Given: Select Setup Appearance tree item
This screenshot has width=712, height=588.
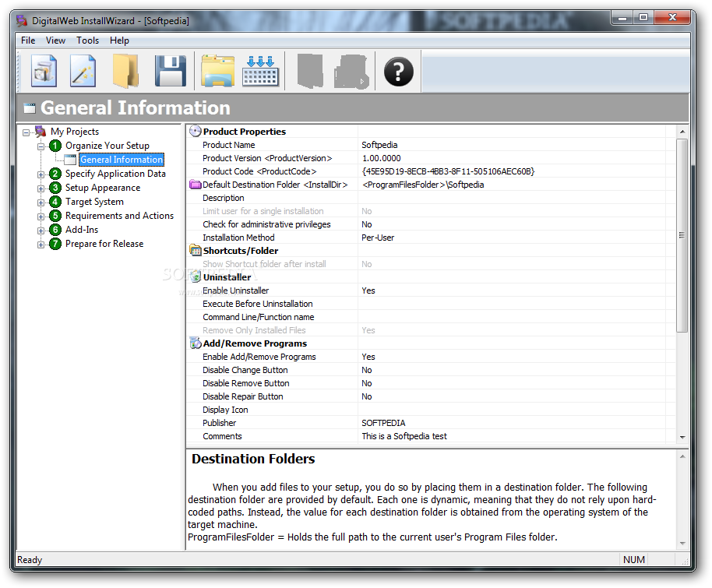Looking at the screenshot, I should 103,188.
